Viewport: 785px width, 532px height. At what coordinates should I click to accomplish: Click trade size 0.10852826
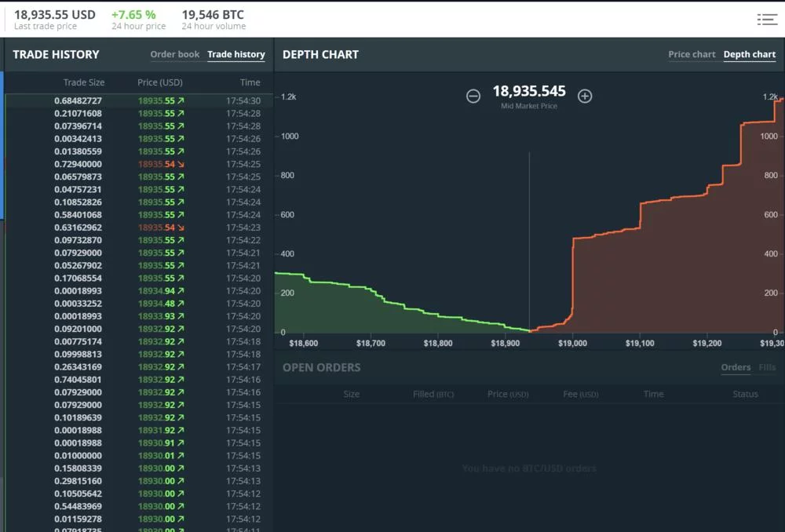point(78,202)
